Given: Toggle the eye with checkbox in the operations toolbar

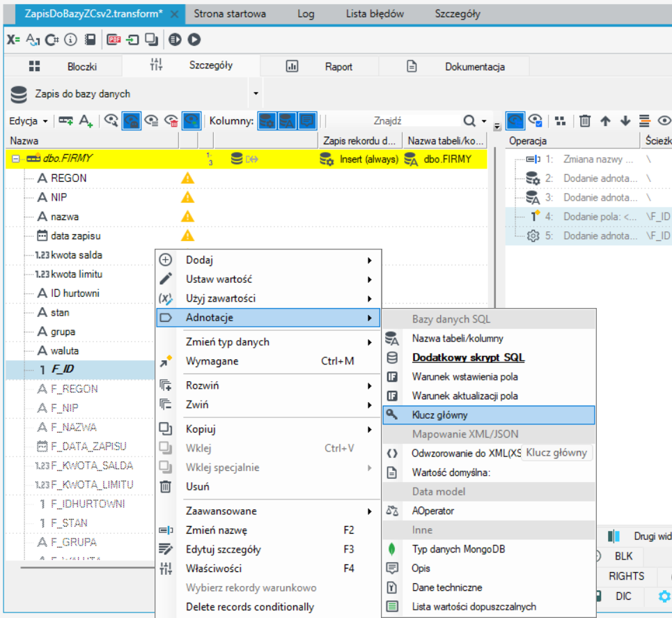Looking at the screenshot, I should pyautogui.click(x=536, y=121).
